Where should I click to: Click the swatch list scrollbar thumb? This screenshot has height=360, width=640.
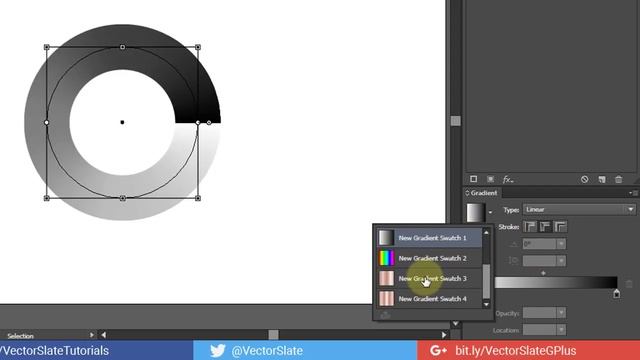coord(486,281)
